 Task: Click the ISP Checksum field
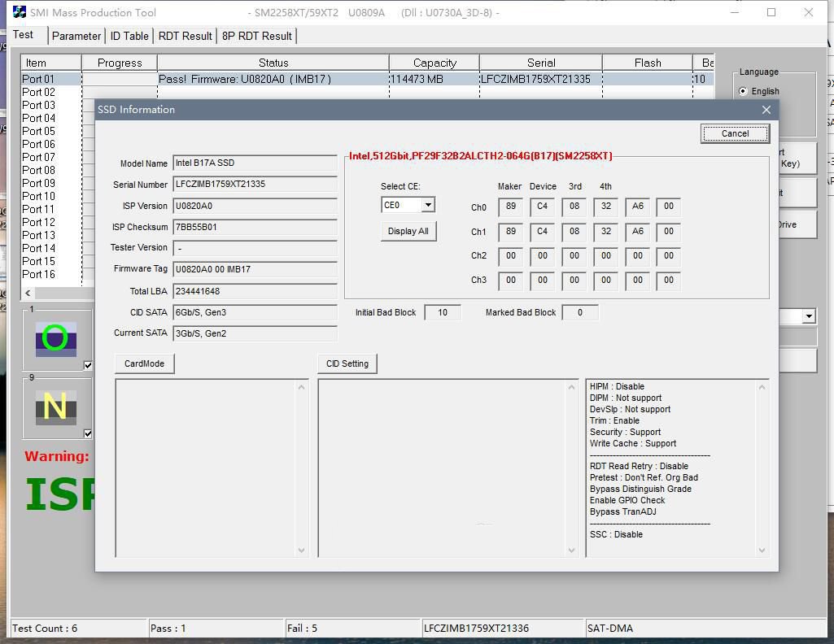tap(255, 228)
